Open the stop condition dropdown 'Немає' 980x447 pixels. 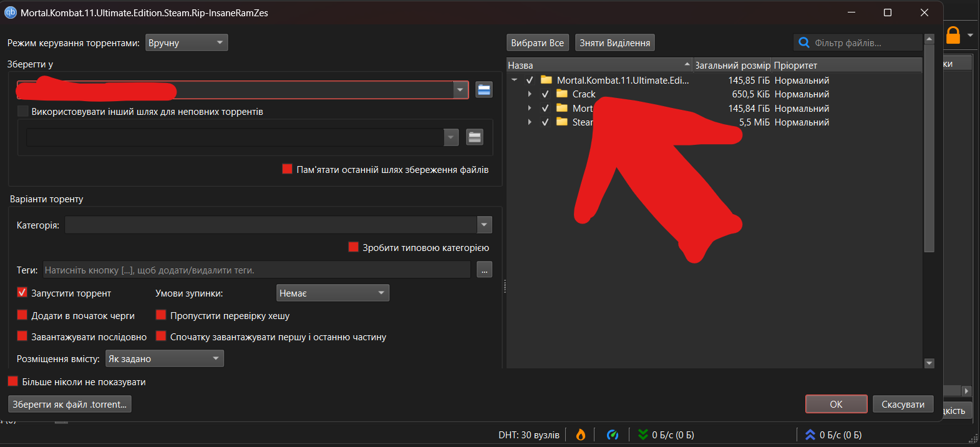click(333, 293)
